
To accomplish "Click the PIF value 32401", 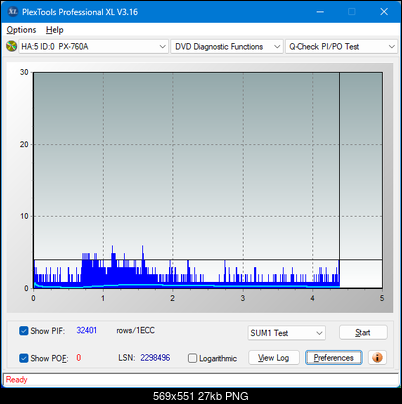I will point(87,330).
